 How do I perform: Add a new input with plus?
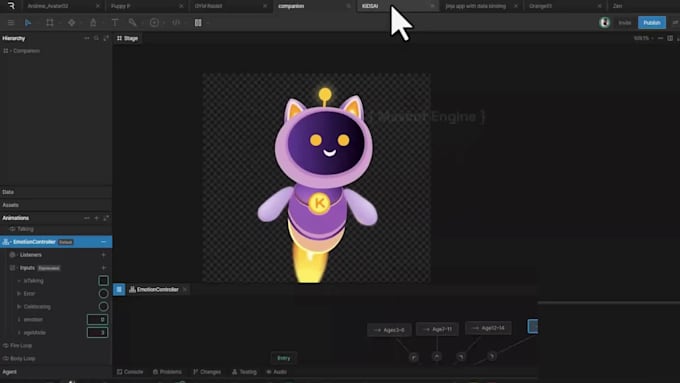[x=103, y=268]
